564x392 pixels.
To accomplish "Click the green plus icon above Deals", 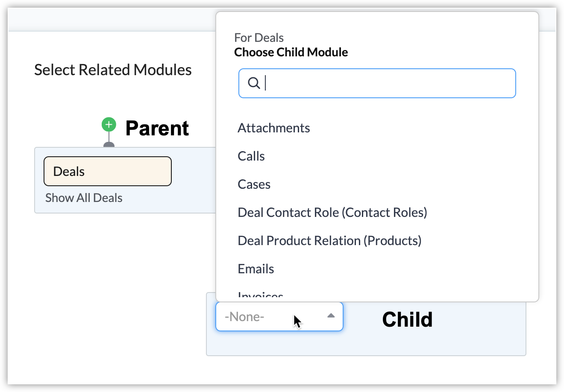I will click(109, 125).
